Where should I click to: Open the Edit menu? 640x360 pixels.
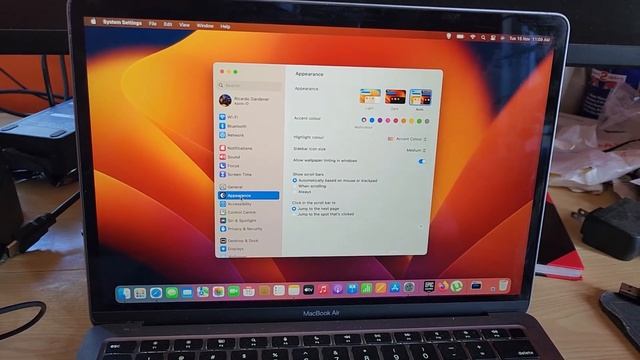click(x=168, y=24)
